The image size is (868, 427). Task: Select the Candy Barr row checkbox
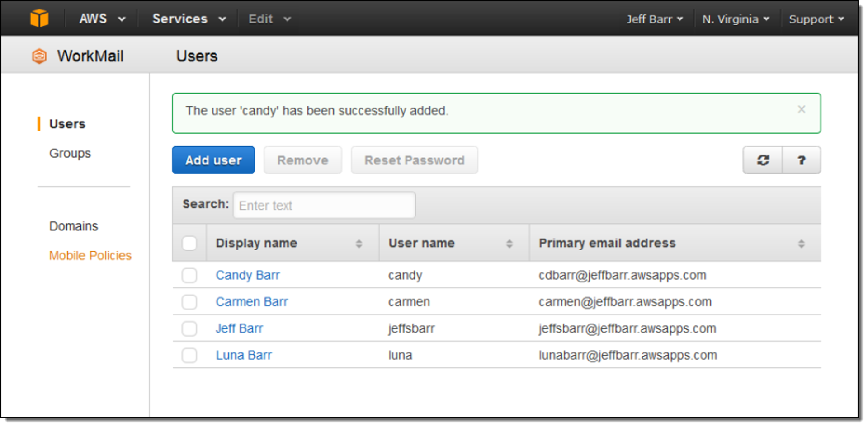pyautogui.click(x=189, y=275)
